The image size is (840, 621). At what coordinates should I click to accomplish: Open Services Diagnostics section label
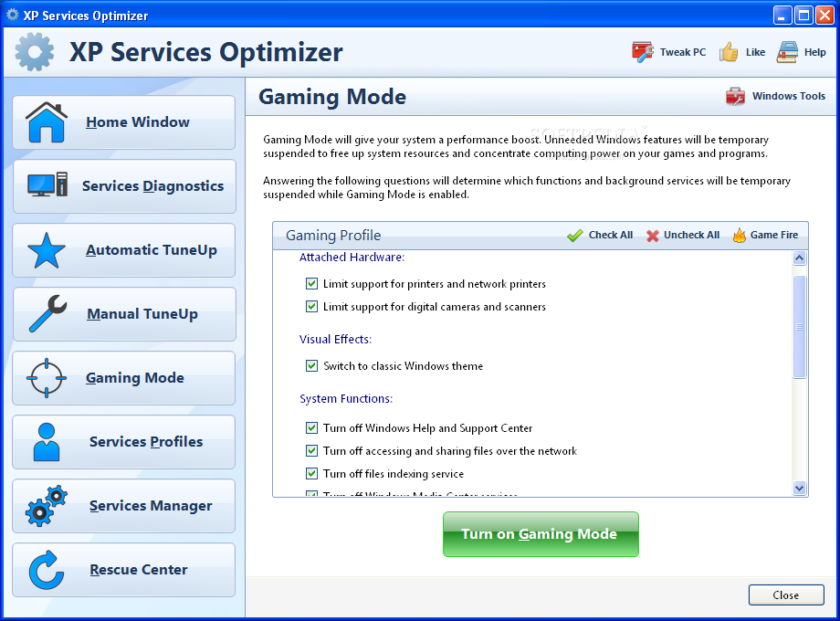pyautogui.click(x=152, y=186)
